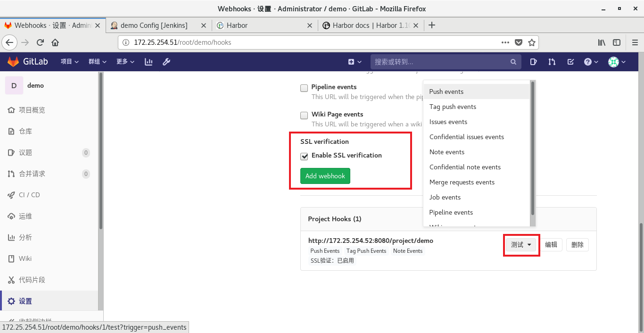The image size is (644, 333).
Task: Open the help question mark menu
Action: coord(591,62)
